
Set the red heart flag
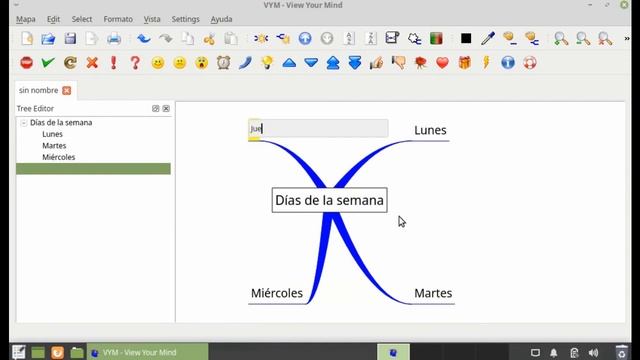442,63
